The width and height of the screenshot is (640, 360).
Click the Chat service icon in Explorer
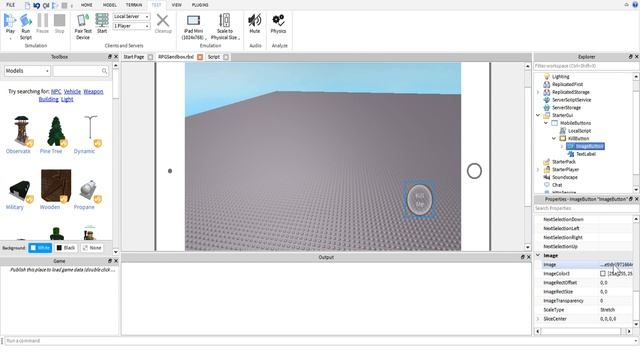[547, 185]
